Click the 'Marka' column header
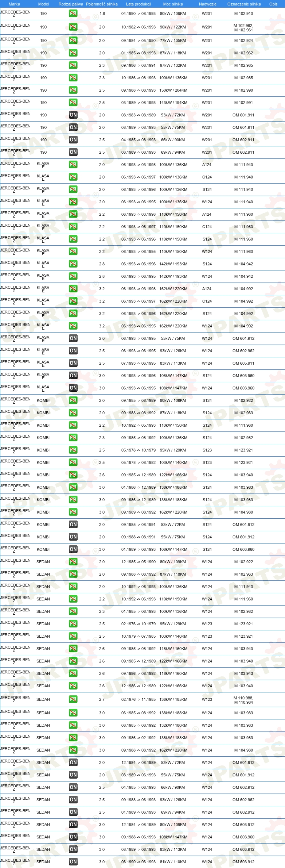This screenshot has width=285, height=868. (14, 4)
